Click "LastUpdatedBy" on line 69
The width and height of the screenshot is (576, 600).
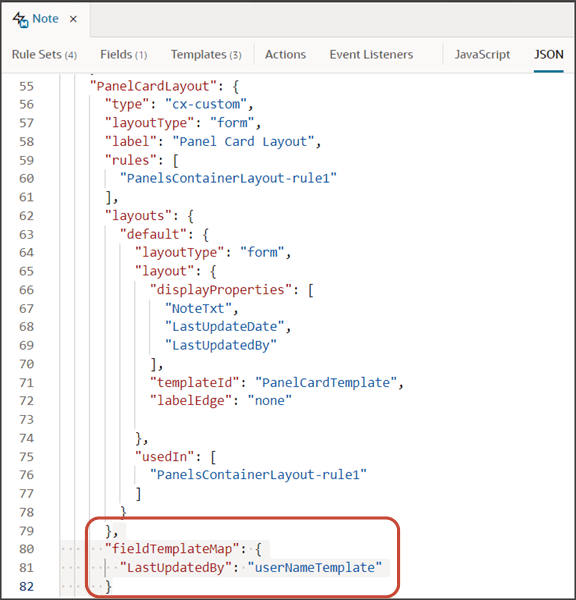point(221,346)
